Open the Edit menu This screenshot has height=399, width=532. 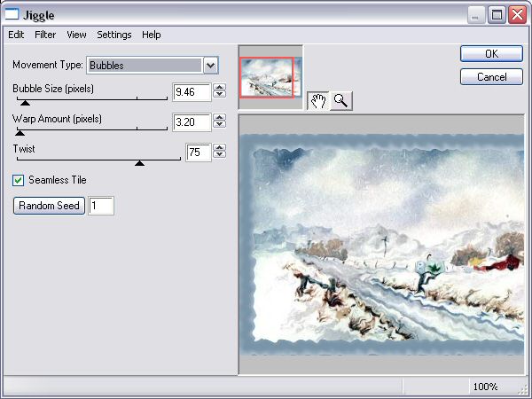16,35
